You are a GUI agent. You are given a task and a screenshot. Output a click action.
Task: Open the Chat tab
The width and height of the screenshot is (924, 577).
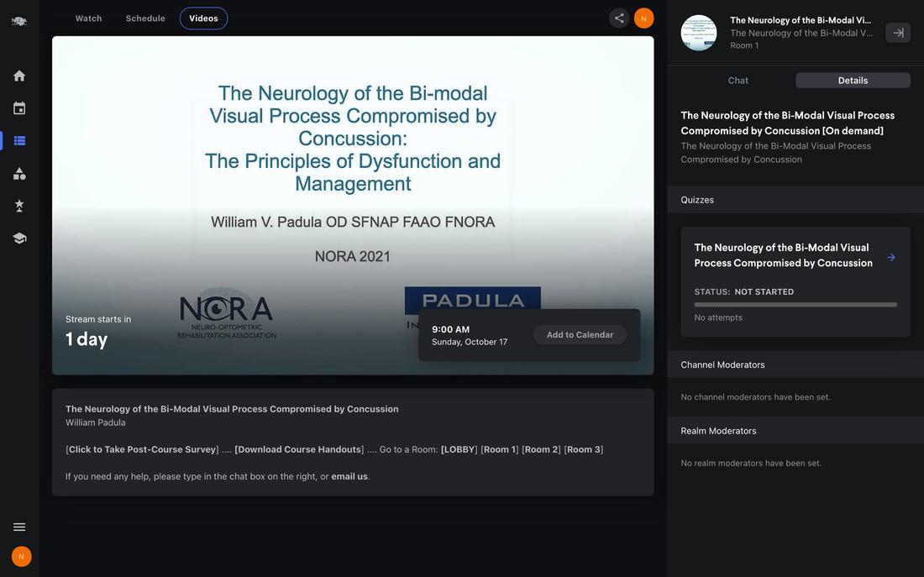738,81
